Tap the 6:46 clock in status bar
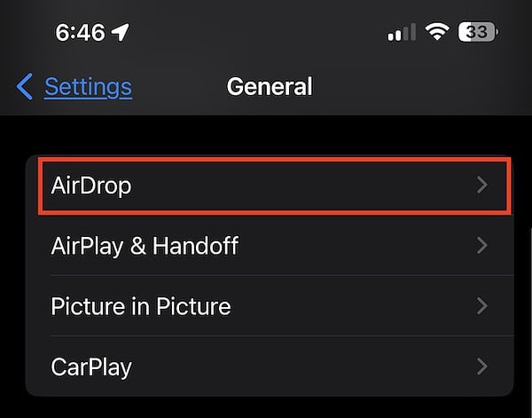Screen dimensions: 532x418 pyautogui.click(x=80, y=33)
